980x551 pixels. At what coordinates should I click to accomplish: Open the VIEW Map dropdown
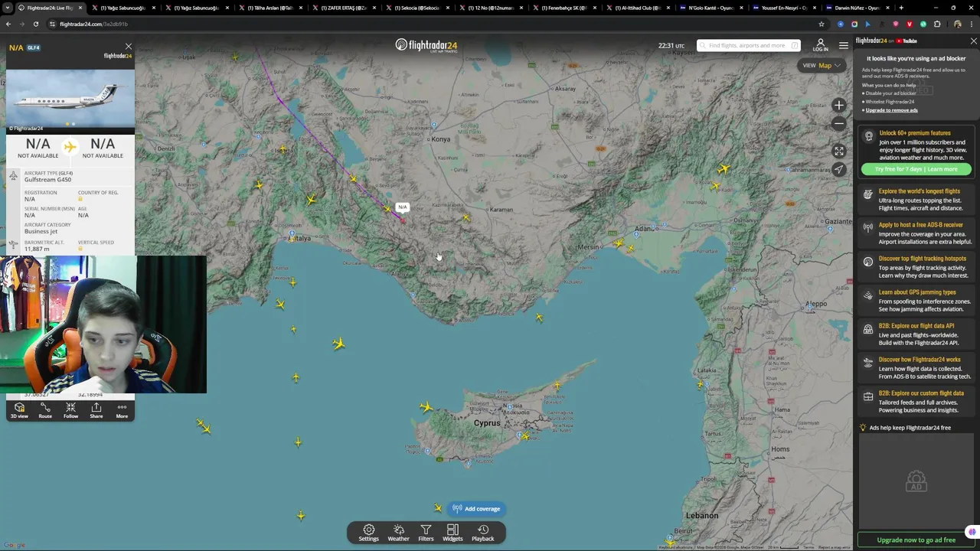click(x=822, y=65)
